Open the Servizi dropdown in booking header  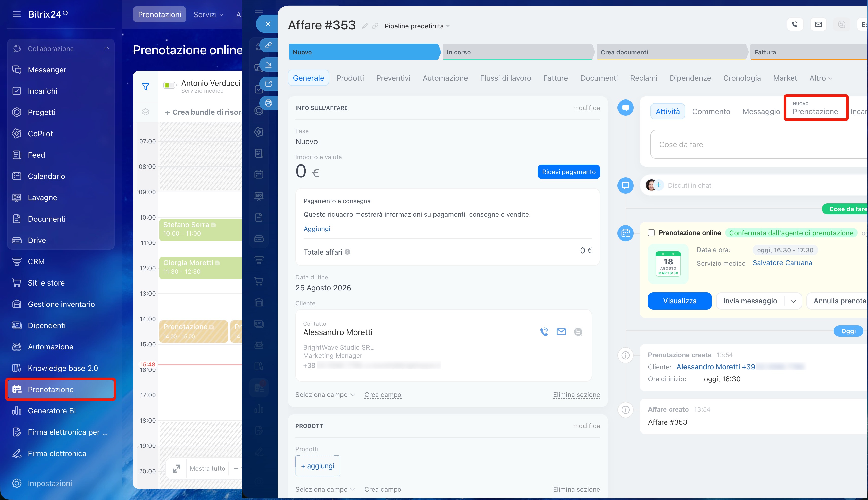tap(208, 14)
